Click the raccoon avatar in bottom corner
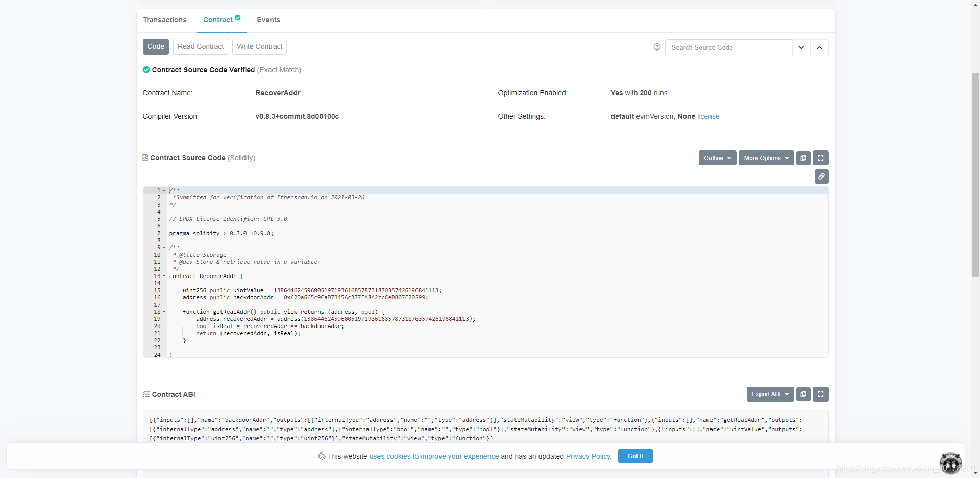 pyautogui.click(x=950, y=463)
